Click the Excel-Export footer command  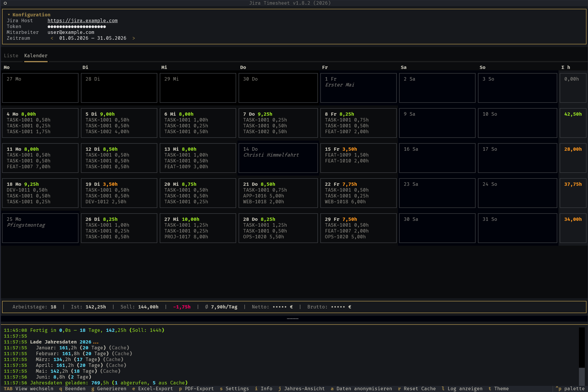click(x=152, y=389)
